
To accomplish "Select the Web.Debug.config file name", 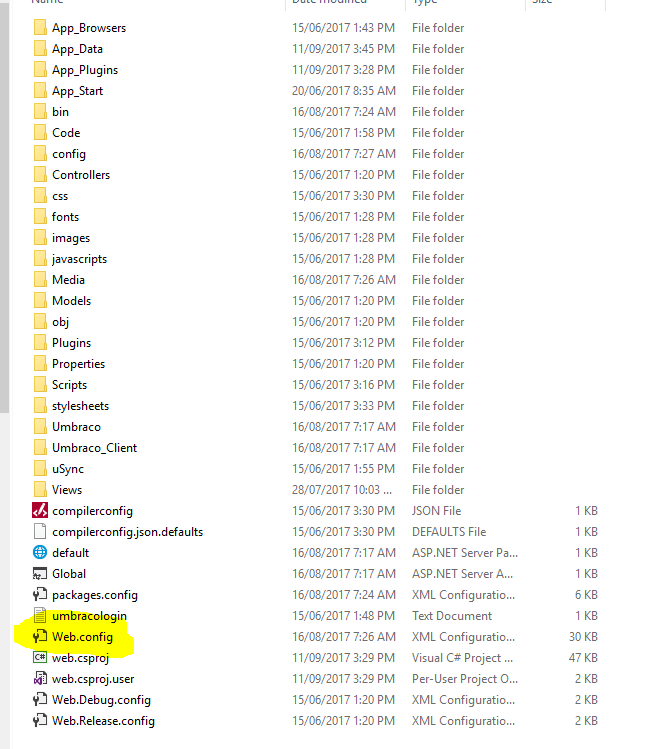I will point(101,700).
